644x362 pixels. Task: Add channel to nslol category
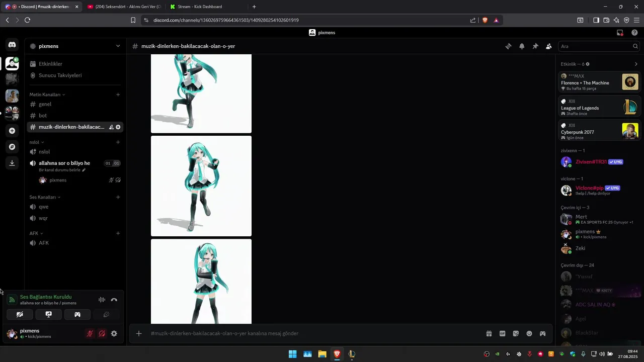click(x=118, y=142)
